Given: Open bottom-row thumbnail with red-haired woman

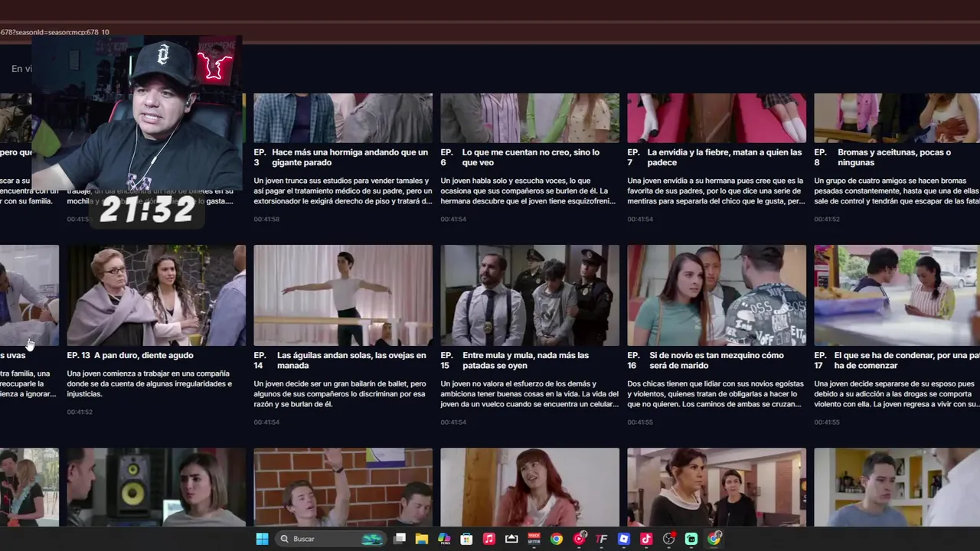Looking at the screenshot, I should 530,487.
